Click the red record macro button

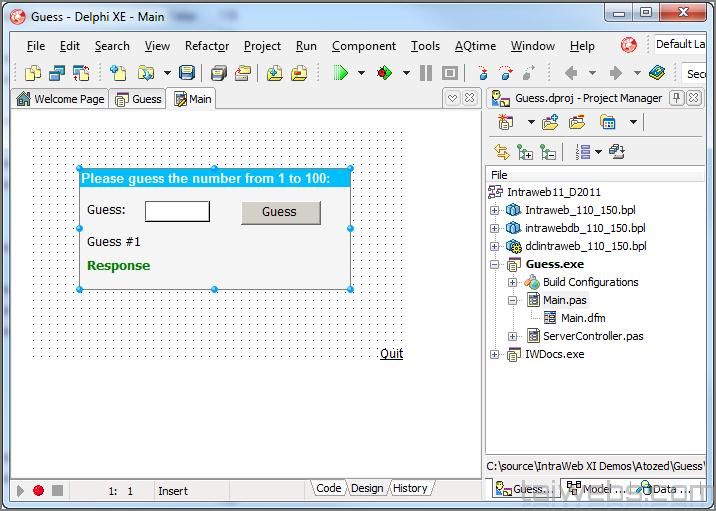(x=38, y=491)
